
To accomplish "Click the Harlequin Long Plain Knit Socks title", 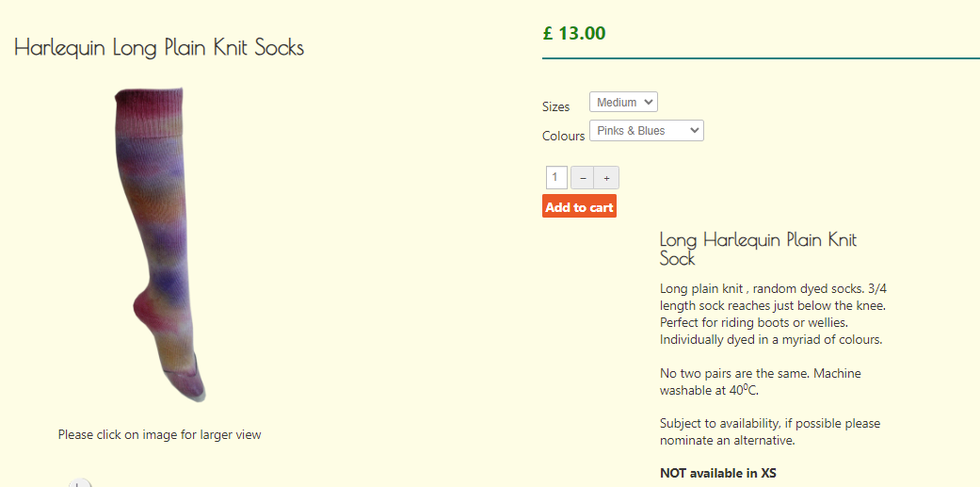I will [159, 47].
